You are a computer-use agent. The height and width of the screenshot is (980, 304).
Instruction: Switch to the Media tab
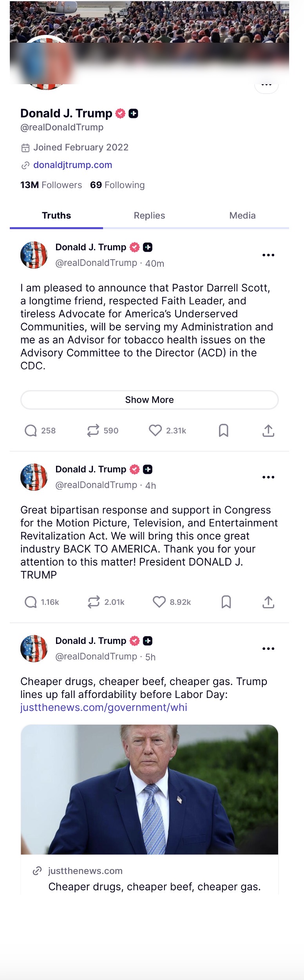coord(242,215)
